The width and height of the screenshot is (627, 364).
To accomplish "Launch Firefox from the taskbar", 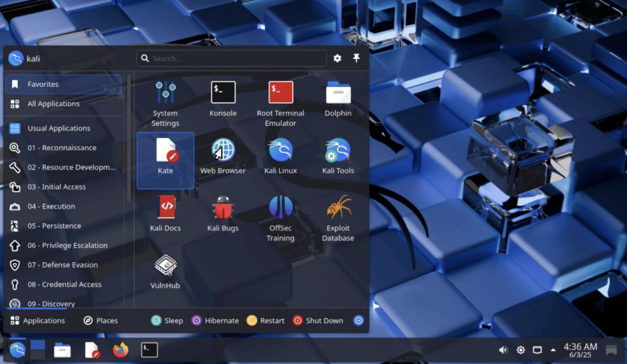I will 121,350.
